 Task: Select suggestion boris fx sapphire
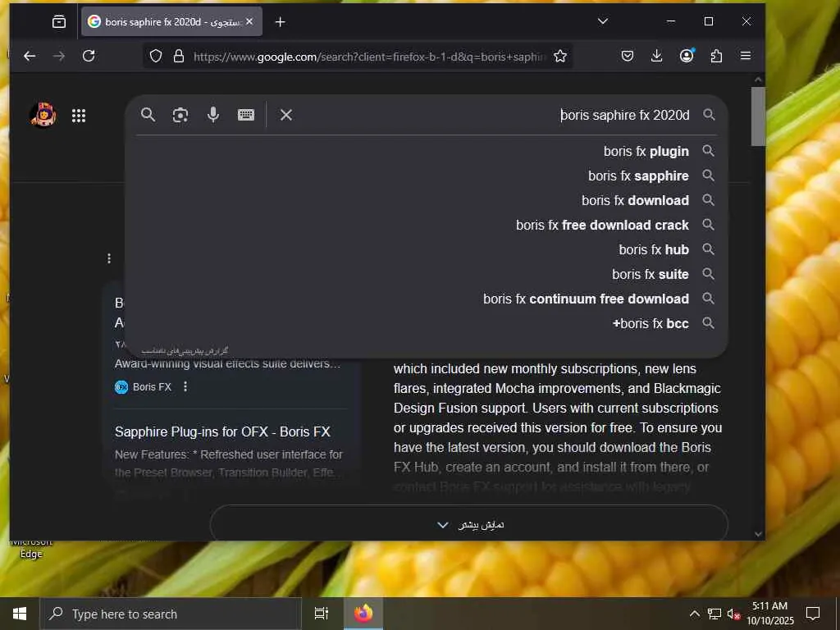pyautogui.click(x=427, y=176)
